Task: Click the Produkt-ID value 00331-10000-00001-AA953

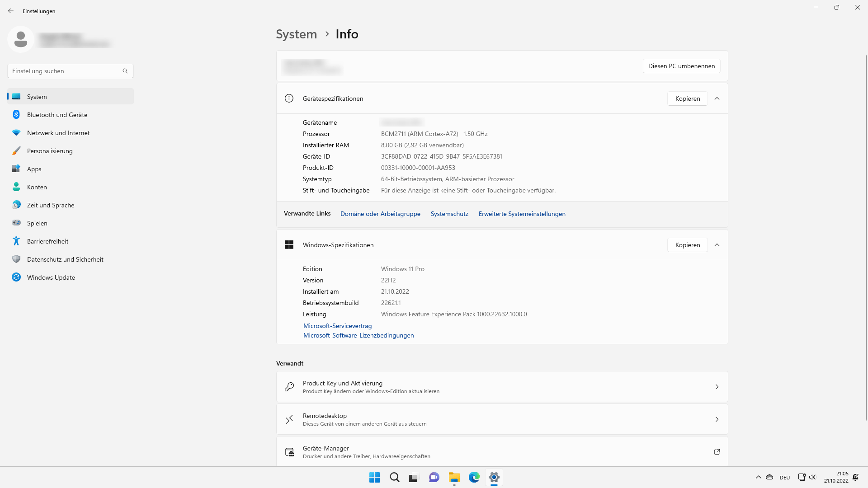Action: click(x=418, y=168)
